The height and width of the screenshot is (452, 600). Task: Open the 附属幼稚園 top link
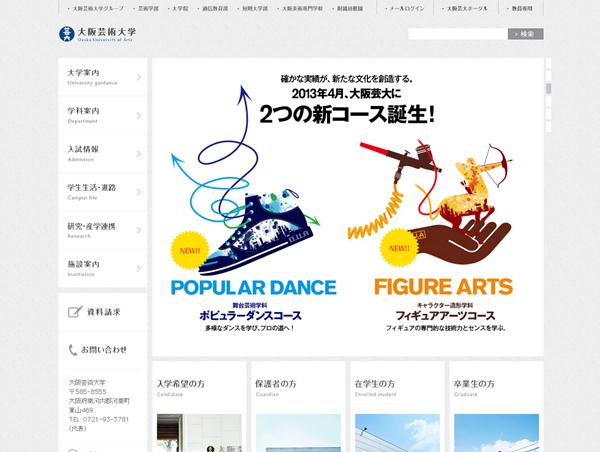tap(349, 8)
